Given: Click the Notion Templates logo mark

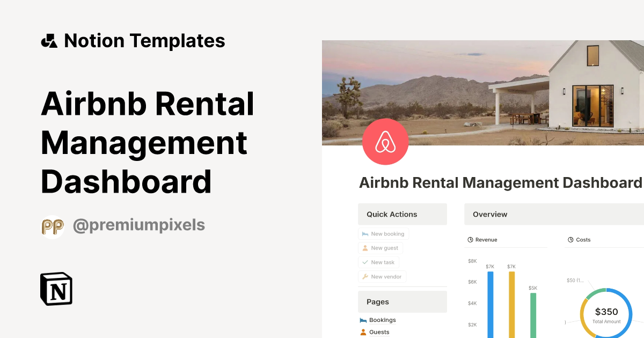Looking at the screenshot, I should [49, 40].
